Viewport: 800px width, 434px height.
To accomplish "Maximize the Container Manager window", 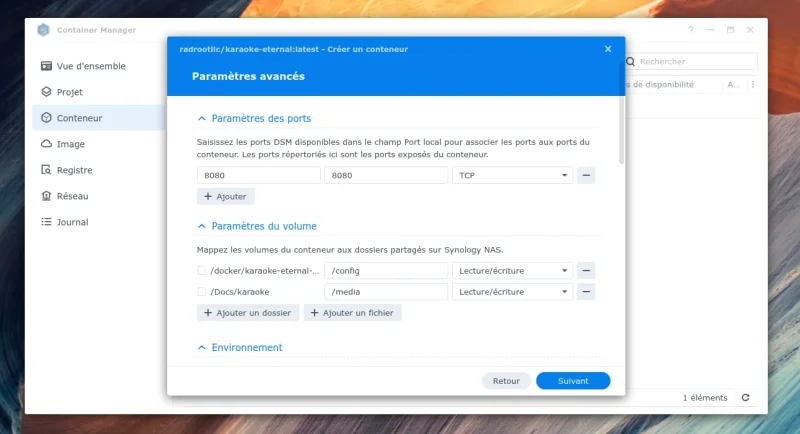I will [x=731, y=30].
